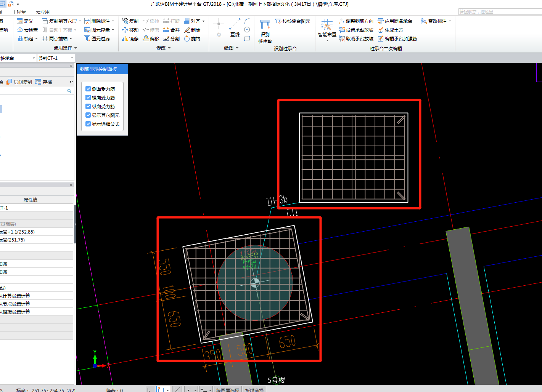Toggle 纵向受力筋 checkbox

[88, 106]
